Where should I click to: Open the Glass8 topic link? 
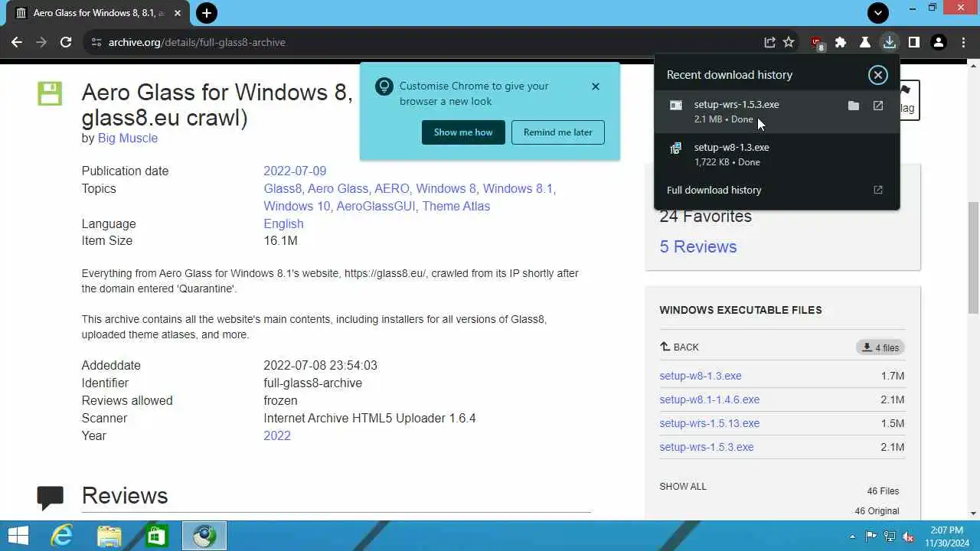coord(283,188)
